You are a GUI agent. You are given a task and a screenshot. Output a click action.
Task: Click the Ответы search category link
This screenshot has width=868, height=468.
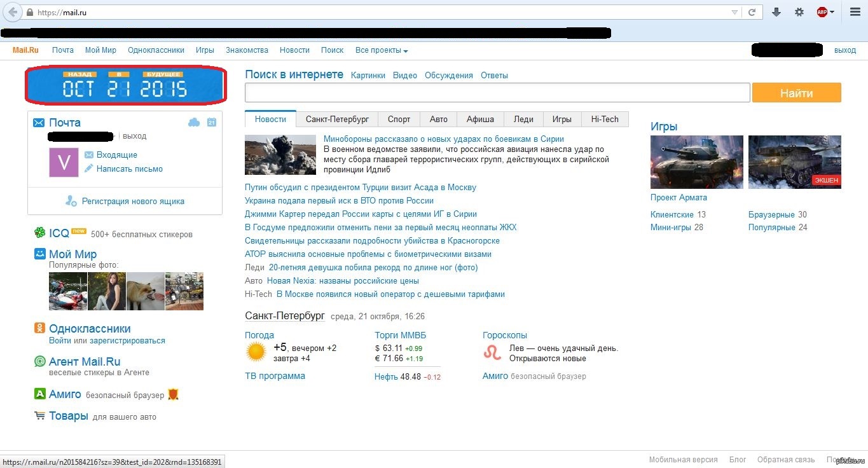point(494,75)
